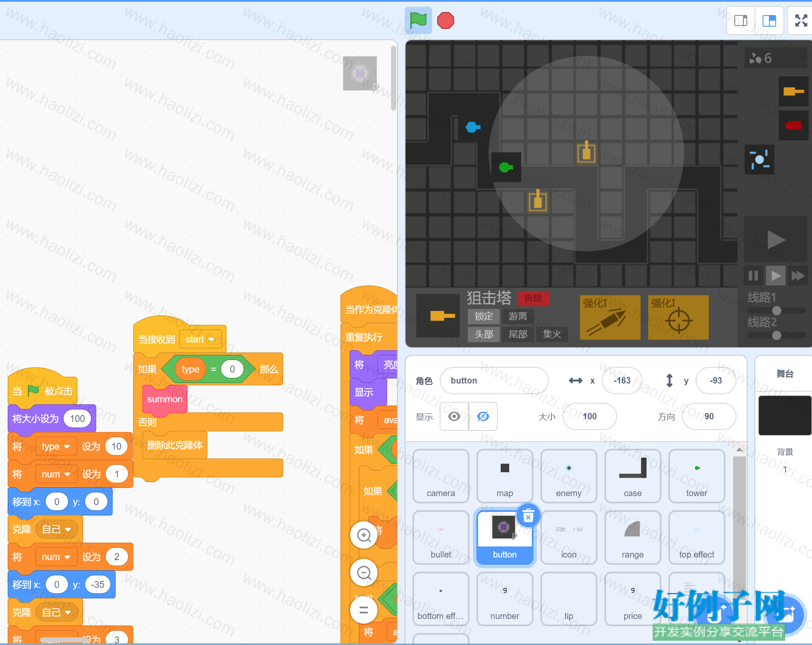The height and width of the screenshot is (645, 812).
Task: Fast-forward the game on stage
Action: (x=797, y=276)
